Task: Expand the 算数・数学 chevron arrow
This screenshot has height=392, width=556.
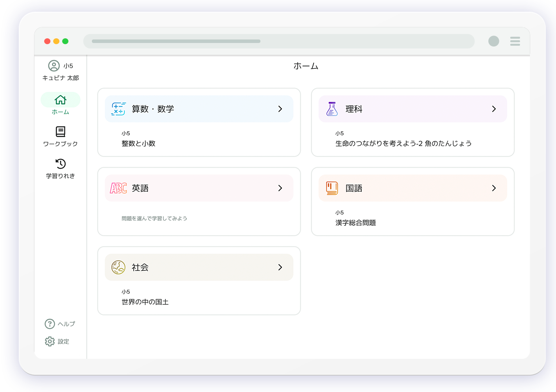Action: (x=280, y=109)
